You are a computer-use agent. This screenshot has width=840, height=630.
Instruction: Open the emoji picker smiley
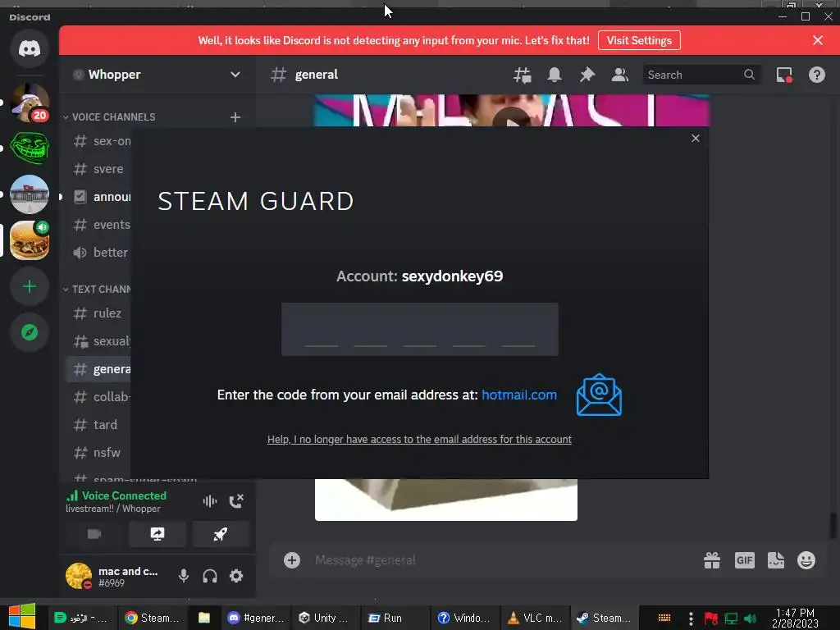806,560
